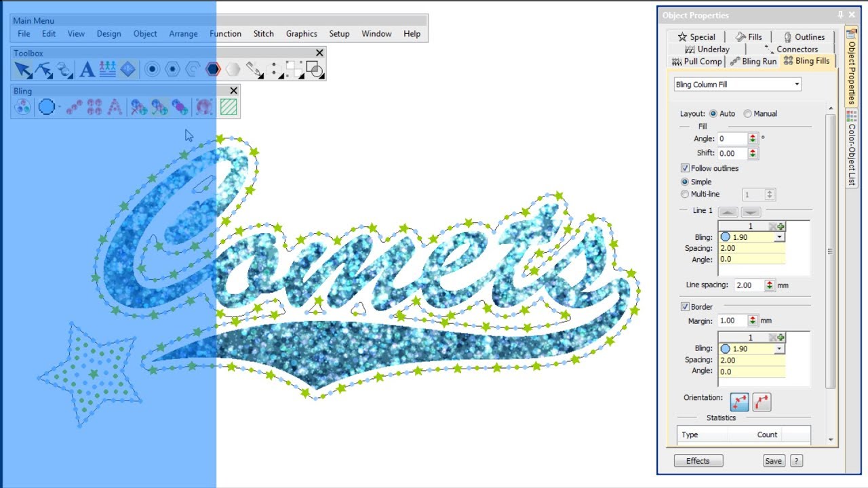Switch to the Bling Run tab

tap(753, 61)
